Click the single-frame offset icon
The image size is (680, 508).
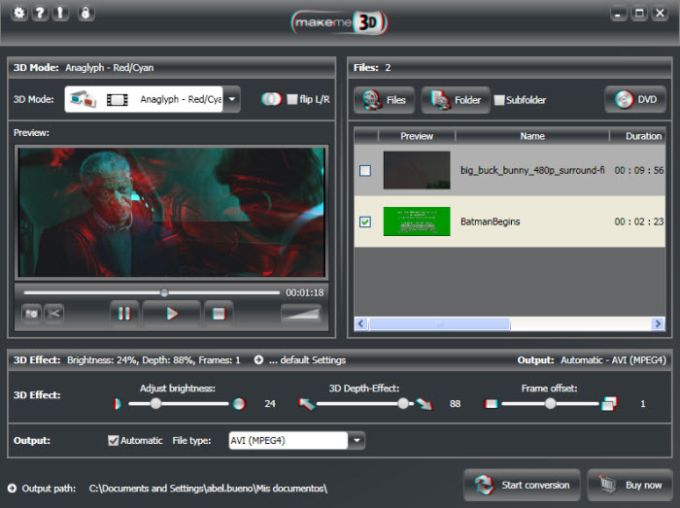(491, 404)
